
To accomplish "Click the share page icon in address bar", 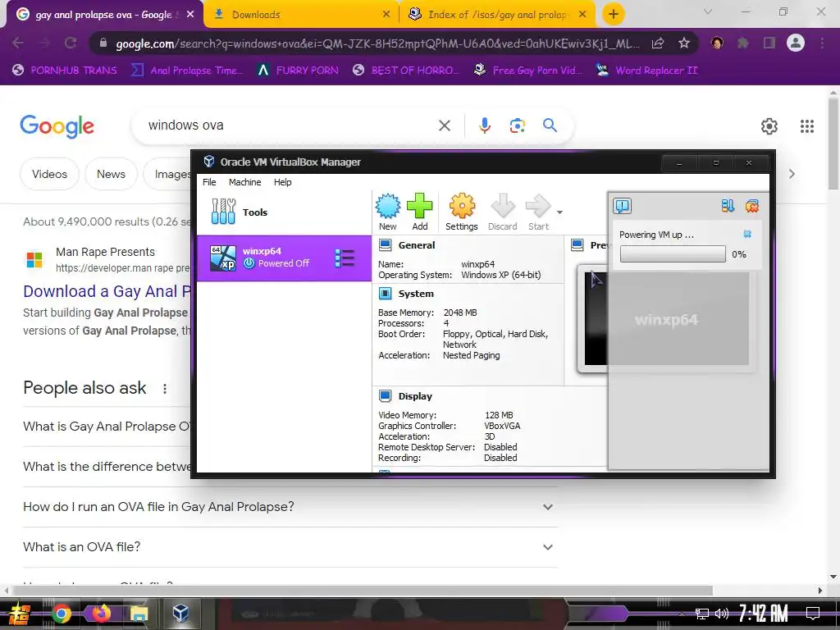I will tap(658, 43).
